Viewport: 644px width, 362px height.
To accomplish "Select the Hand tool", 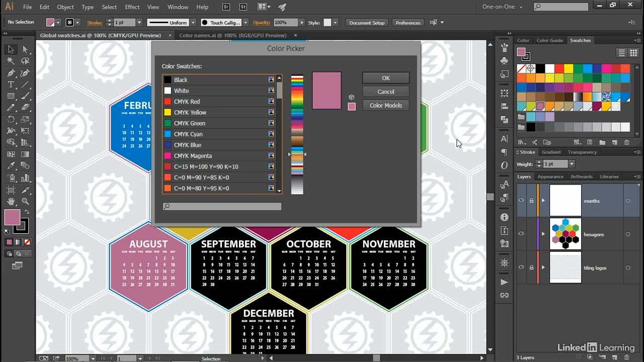I will coord(11,201).
